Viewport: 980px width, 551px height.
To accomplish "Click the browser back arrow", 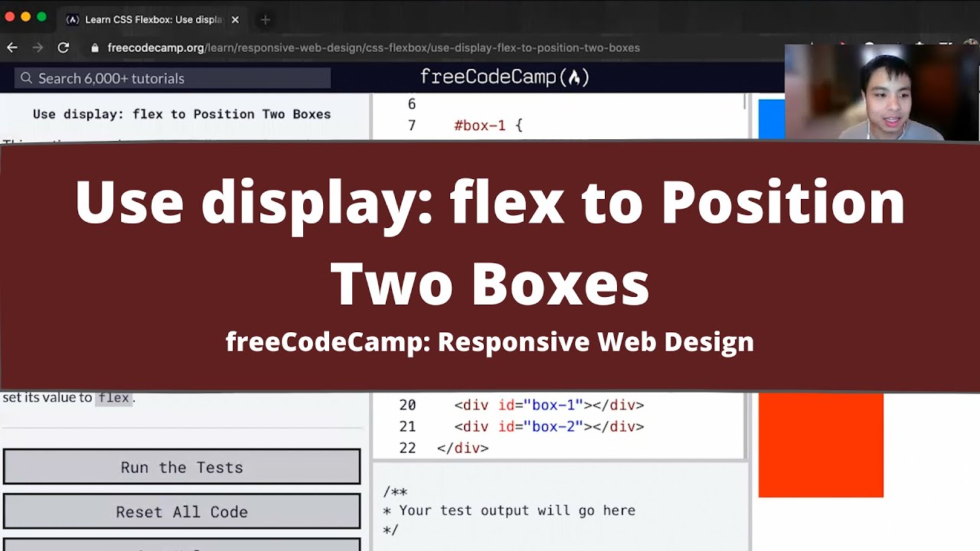I will click(x=12, y=47).
